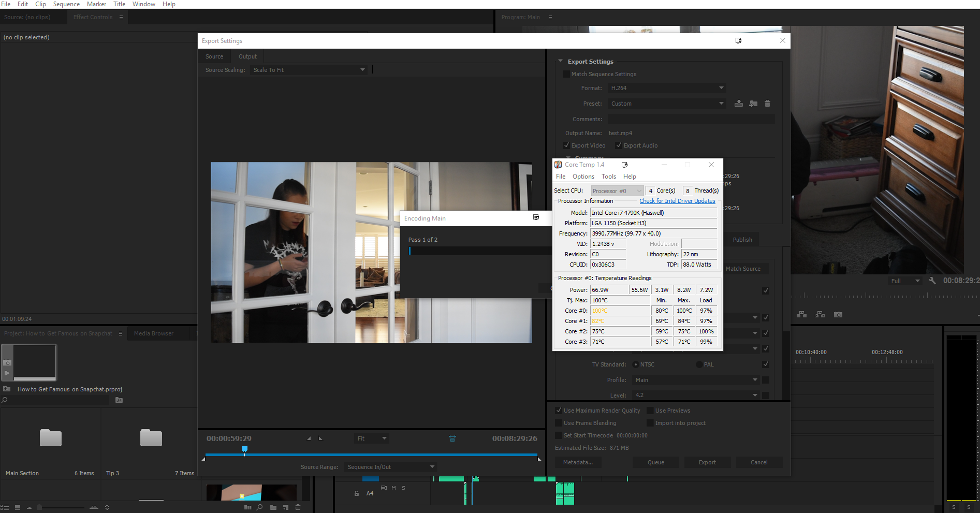Open Core Temp Tools menu

click(609, 177)
